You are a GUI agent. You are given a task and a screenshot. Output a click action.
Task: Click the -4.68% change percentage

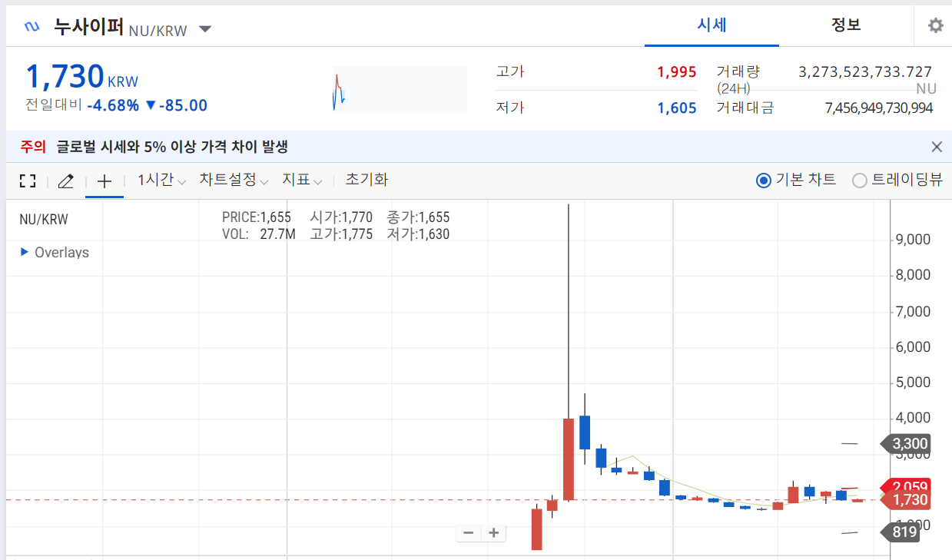[x=113, y=105]
